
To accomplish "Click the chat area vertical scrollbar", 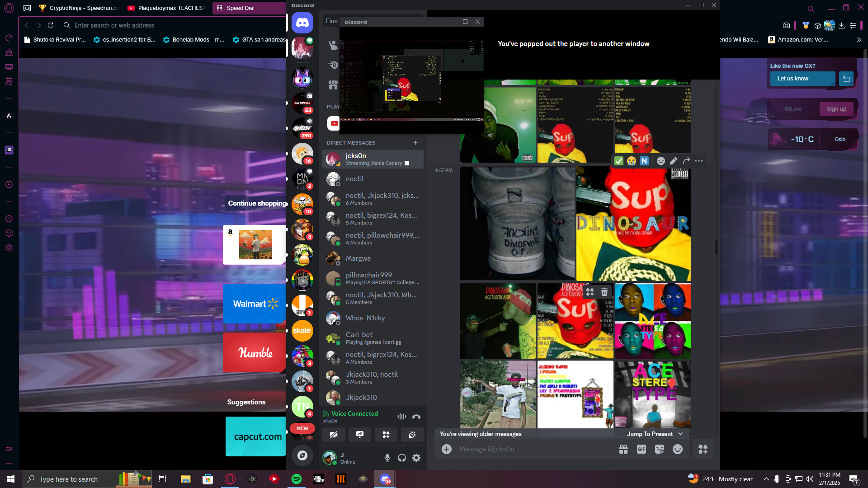I will point(717,248).
